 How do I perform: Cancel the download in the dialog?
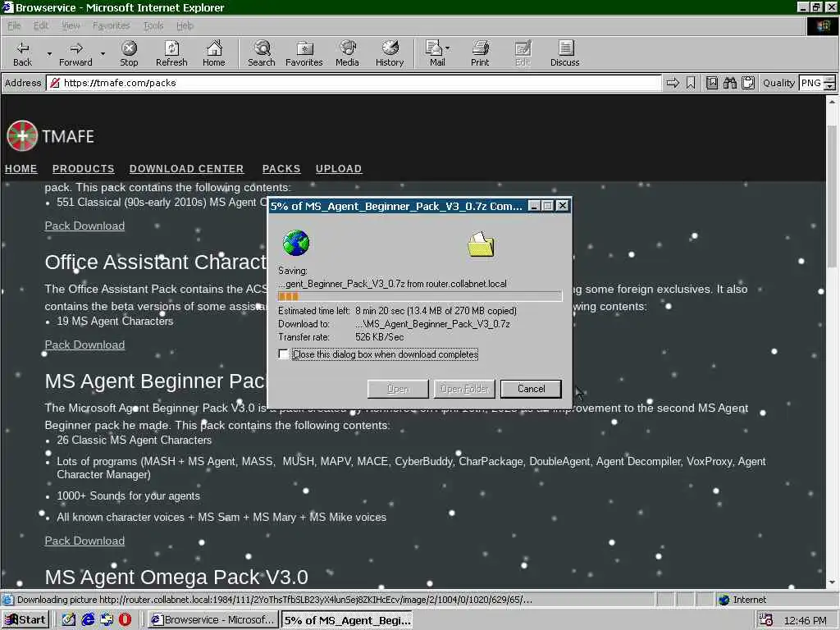[531, 389]
